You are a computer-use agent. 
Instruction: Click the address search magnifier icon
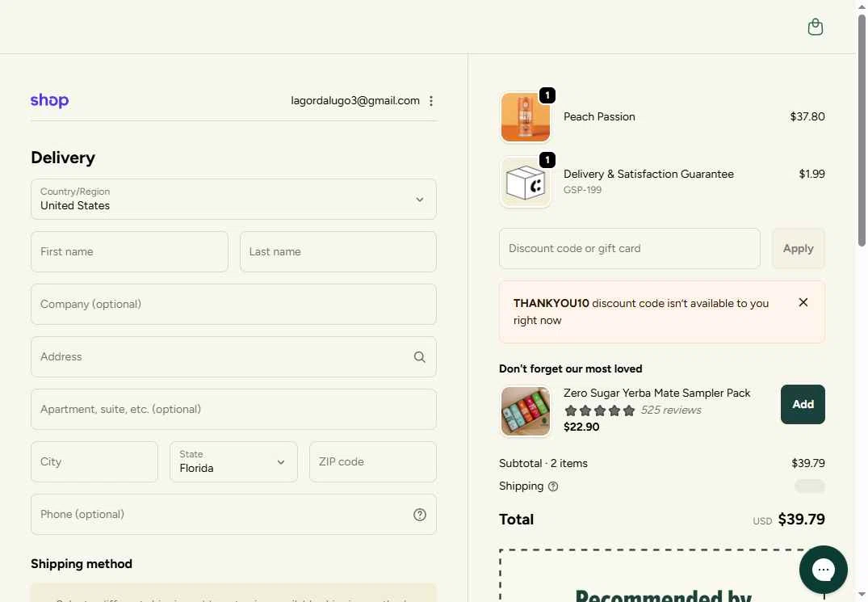pos(420,357)
